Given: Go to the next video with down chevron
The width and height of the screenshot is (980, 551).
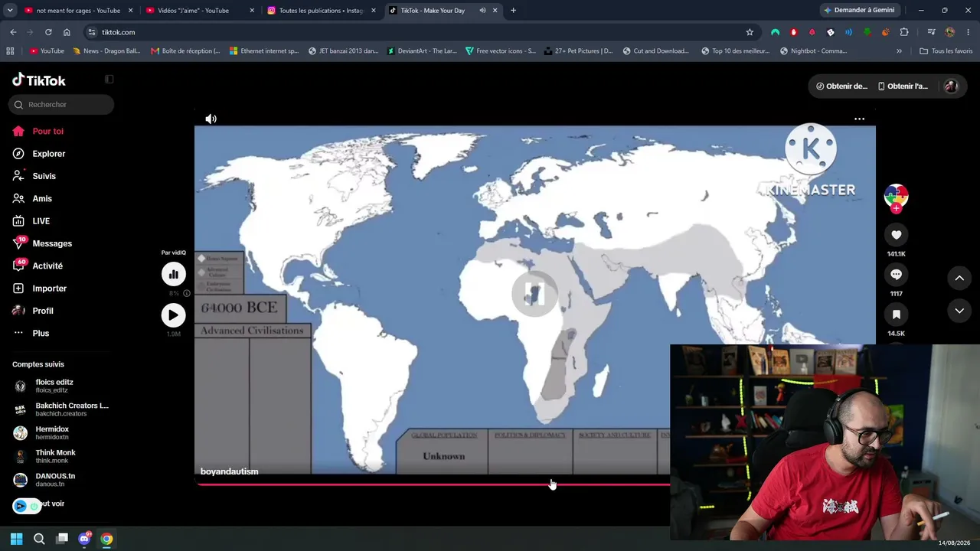Looking at the screenshot, I should click(959, 311).
